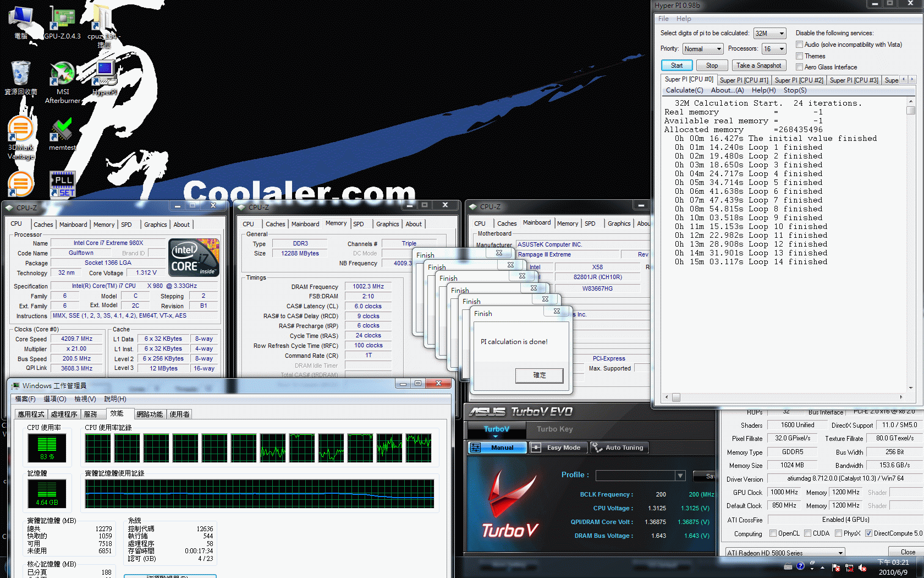Switch to Turbo Key tab in TurboV EVO
Image resolution: width=924 pixels, height=578 pixels.
[554, 429]
